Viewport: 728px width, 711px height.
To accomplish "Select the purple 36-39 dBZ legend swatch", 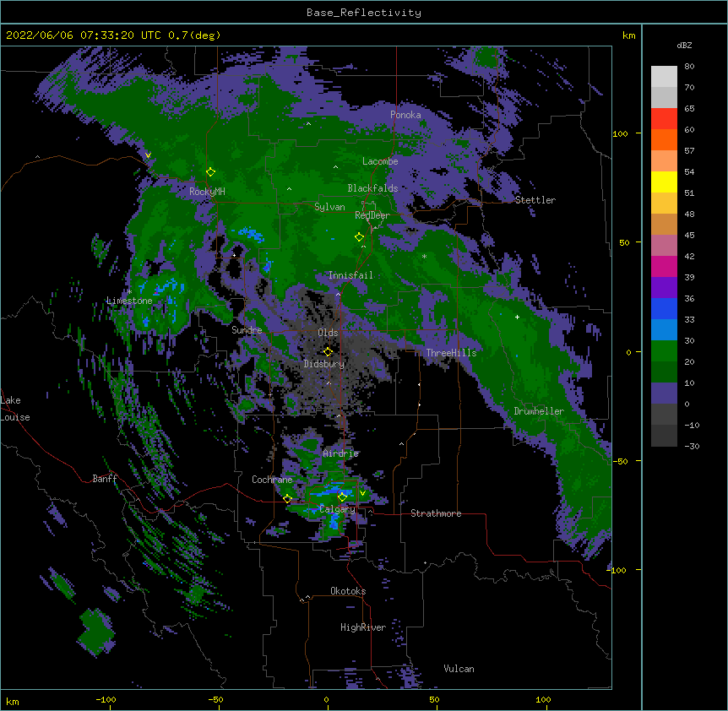I will (664, 288).
